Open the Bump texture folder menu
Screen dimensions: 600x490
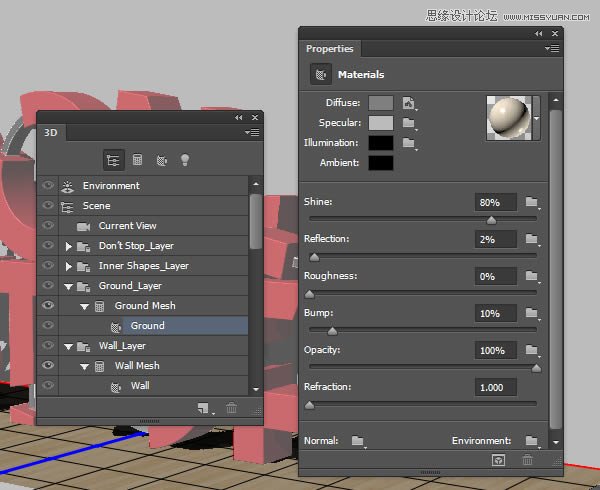pos(532,313)
